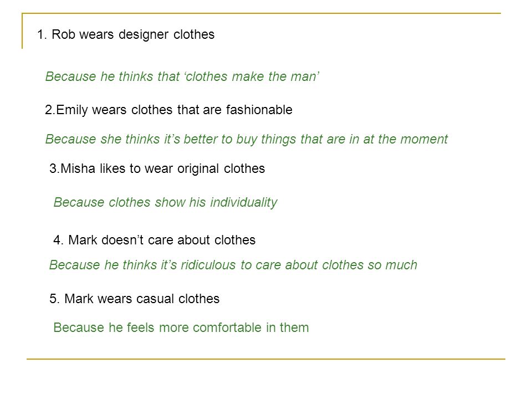Select 'Because clothes show his individuality'
532x399 pixels.
click(x=165, y=203)
